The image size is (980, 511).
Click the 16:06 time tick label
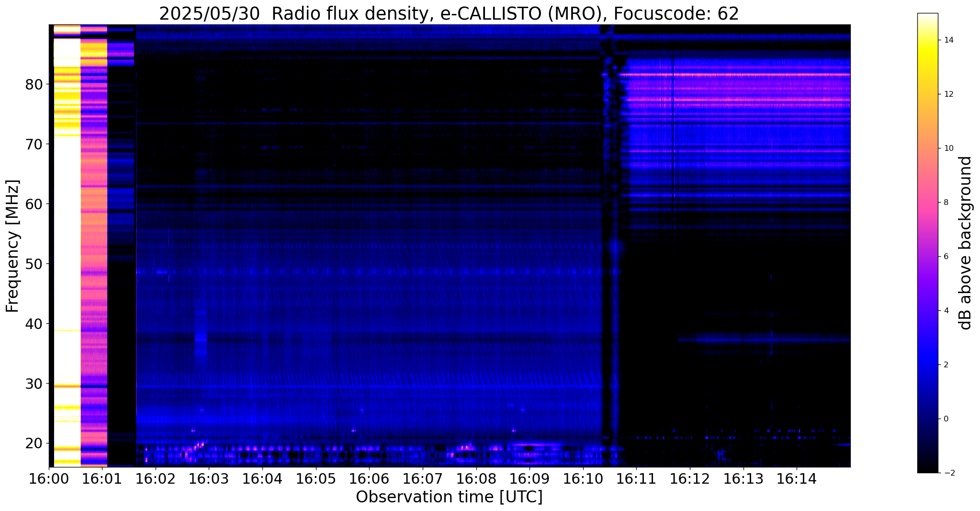point(369,479)
